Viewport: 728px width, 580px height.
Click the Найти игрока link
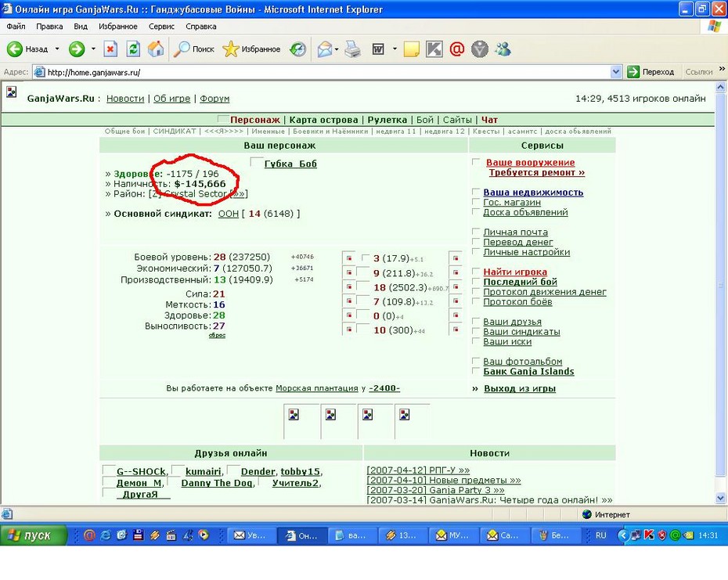coord(515,272)
